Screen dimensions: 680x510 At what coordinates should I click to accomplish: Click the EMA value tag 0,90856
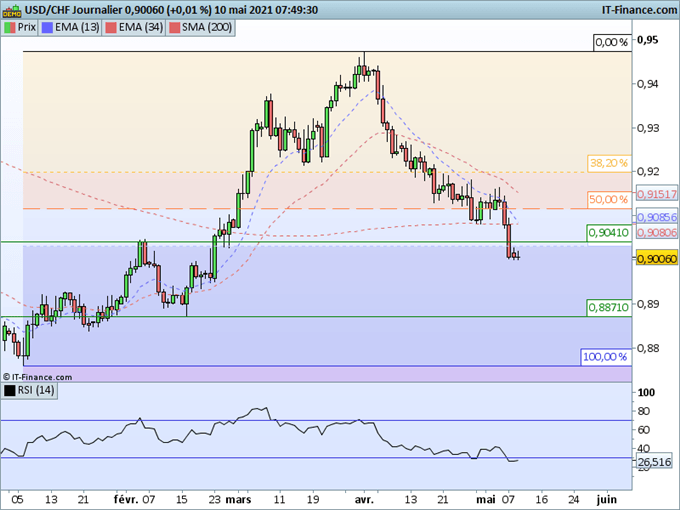[657, 217]
